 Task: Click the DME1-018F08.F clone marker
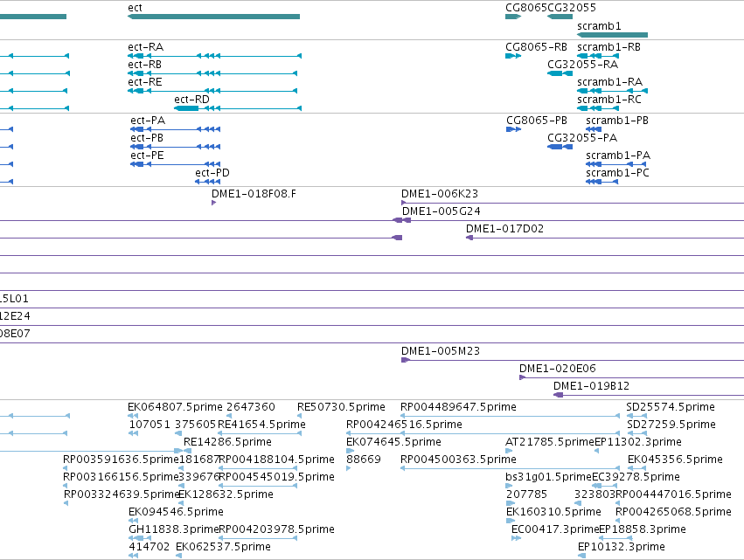(x=213, y=203)
